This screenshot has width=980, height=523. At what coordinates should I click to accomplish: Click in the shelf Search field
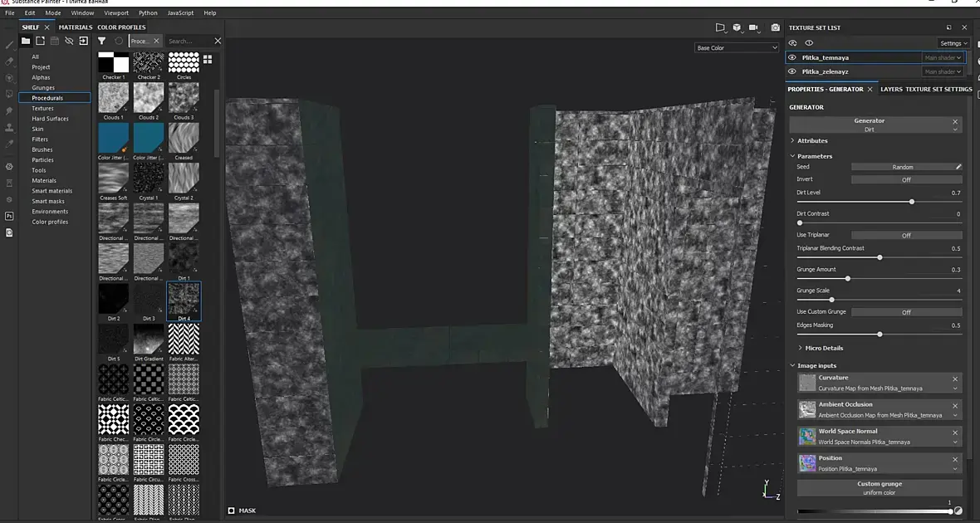coord(189,41)
